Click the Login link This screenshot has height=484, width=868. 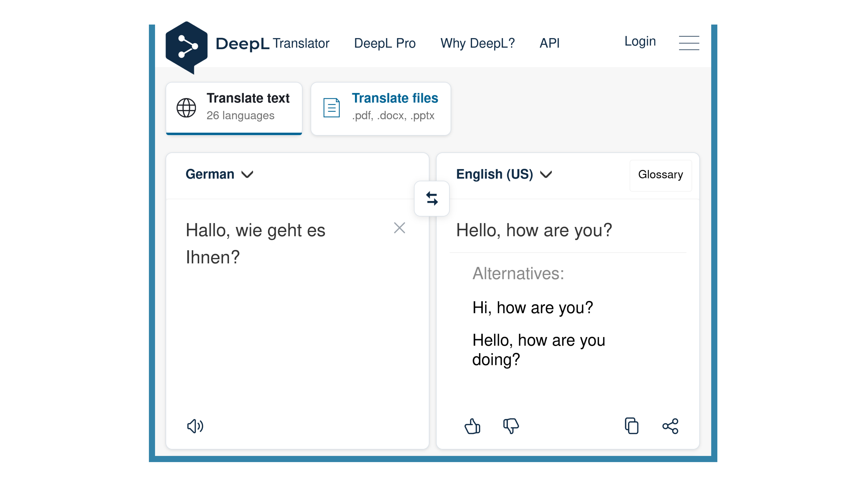pyautogui.click(x=640, y=41)
